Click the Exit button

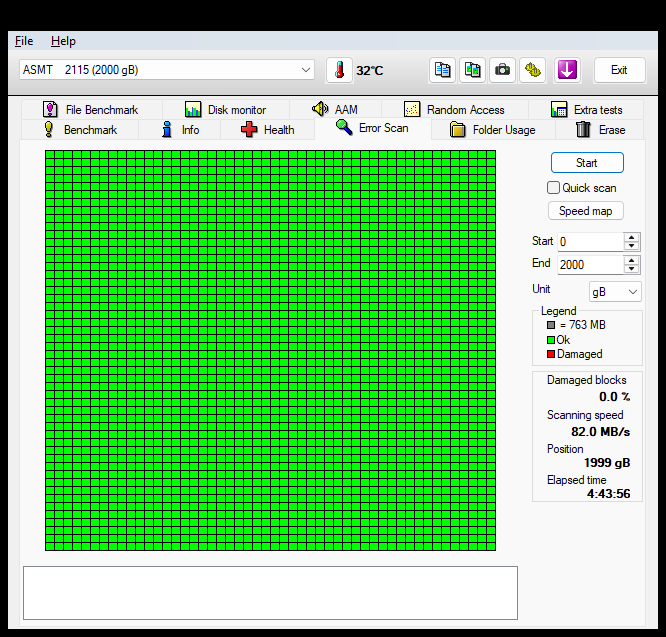[619, 70]
